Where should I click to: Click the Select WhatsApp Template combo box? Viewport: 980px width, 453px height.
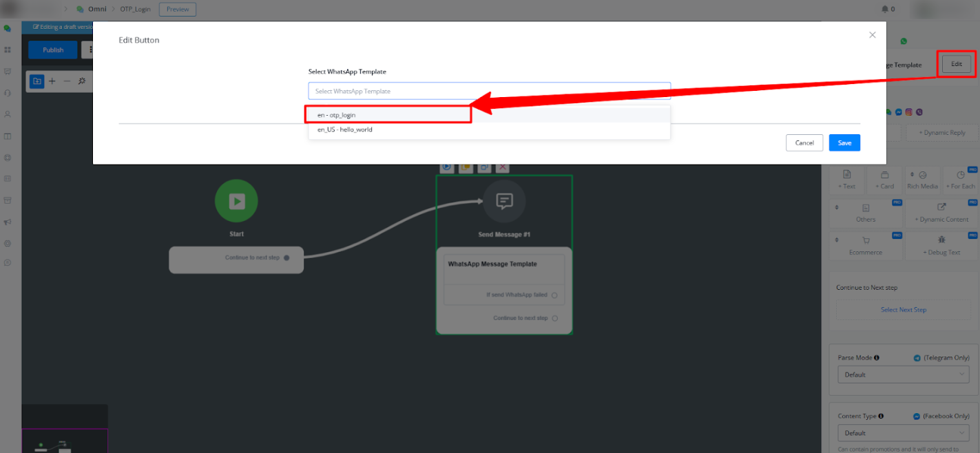click(x=489, y=91)
